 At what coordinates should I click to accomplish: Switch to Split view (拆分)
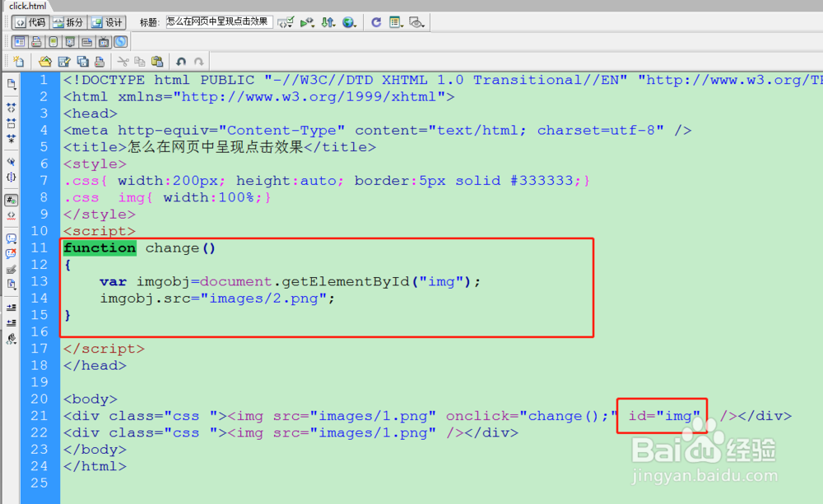69,22
